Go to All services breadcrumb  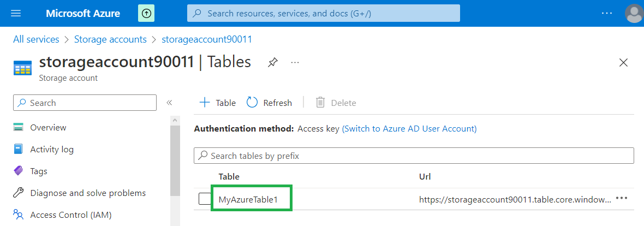[x=36, y=39]
